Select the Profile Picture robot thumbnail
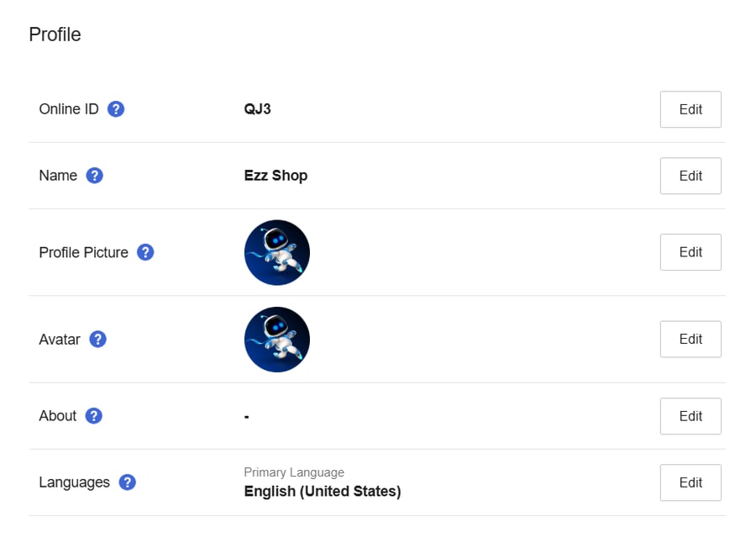 [277, 252]
